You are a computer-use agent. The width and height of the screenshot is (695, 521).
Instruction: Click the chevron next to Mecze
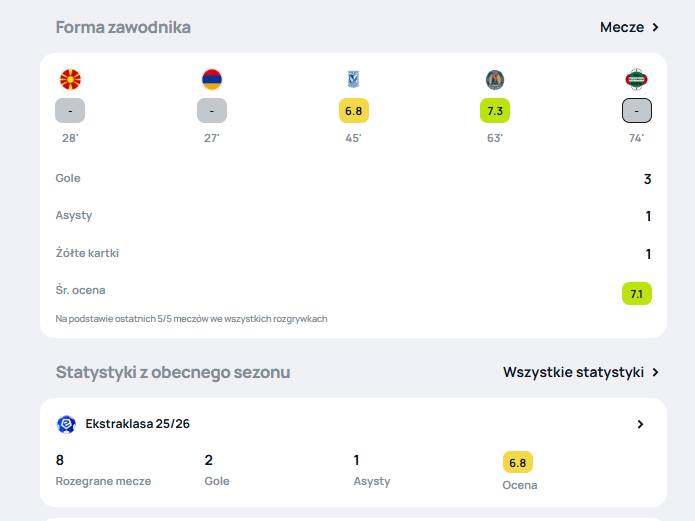(656, 27)
